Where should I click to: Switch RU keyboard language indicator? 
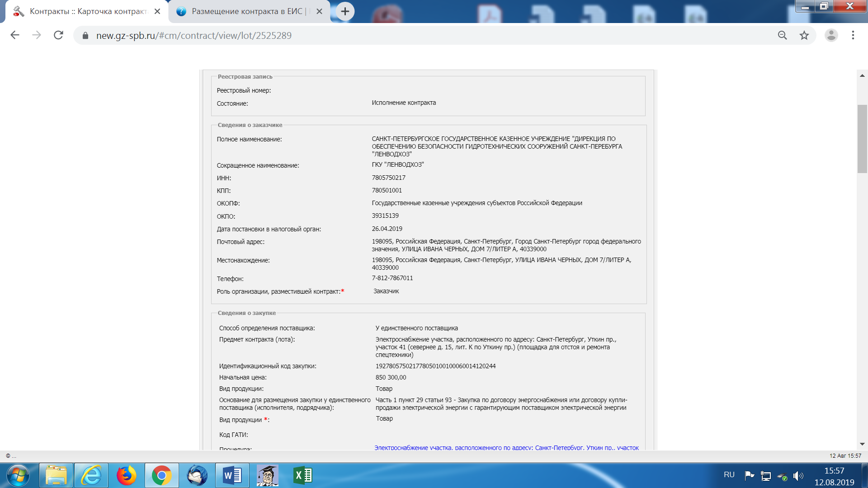point(729,475)
